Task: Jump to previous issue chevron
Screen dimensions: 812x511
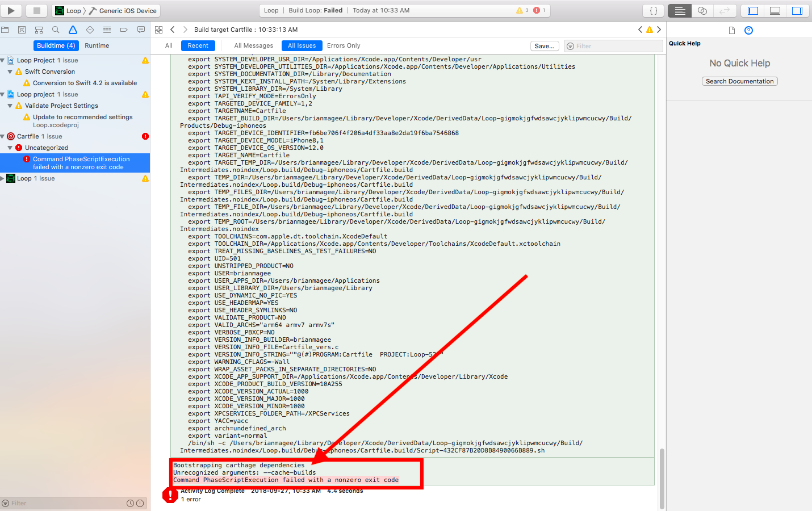Action: click(641, 30)
